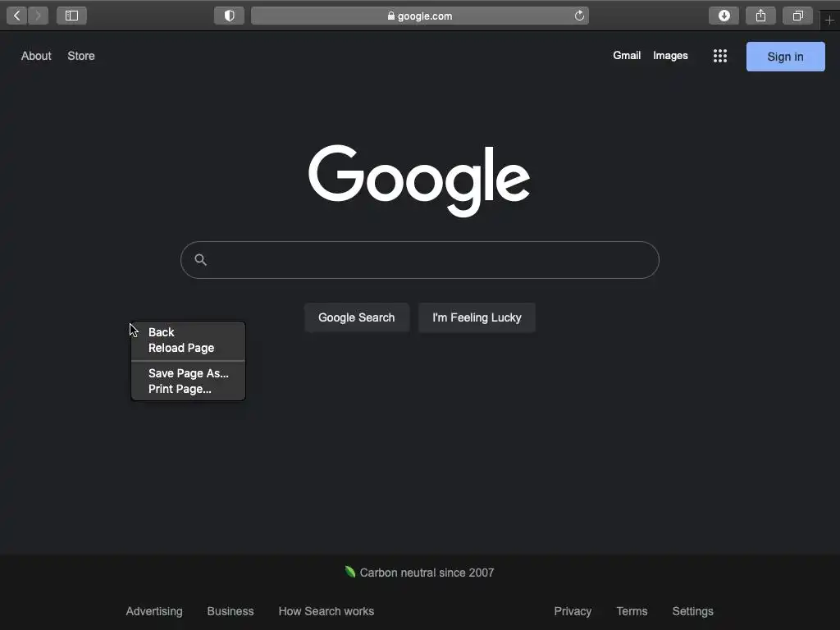Viewport: 840px width, 630px height.
Task: Show the tab overview
Action: point(797,16)
